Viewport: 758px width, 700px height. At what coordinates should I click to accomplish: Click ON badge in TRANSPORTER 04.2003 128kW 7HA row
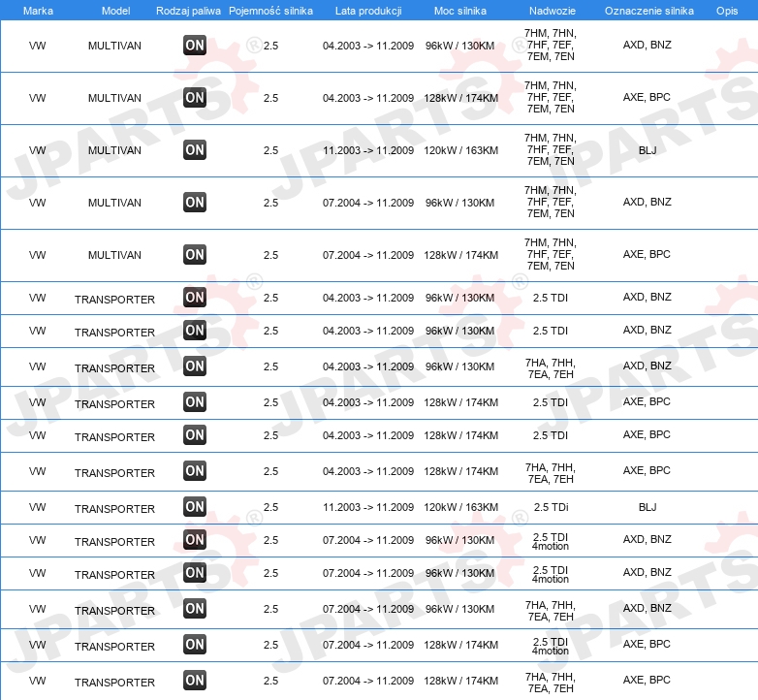pyautogui.click(x=195, y=471)
